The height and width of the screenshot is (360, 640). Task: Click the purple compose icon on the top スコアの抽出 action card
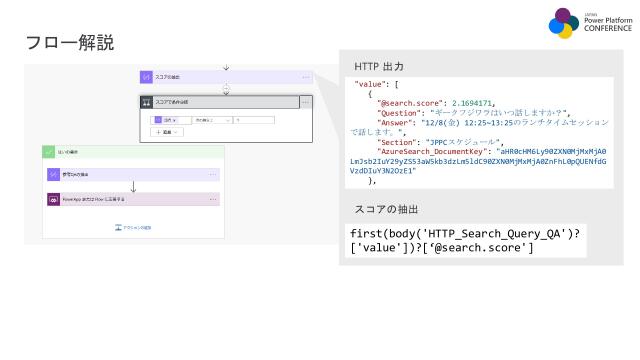(x=146, y=77)
